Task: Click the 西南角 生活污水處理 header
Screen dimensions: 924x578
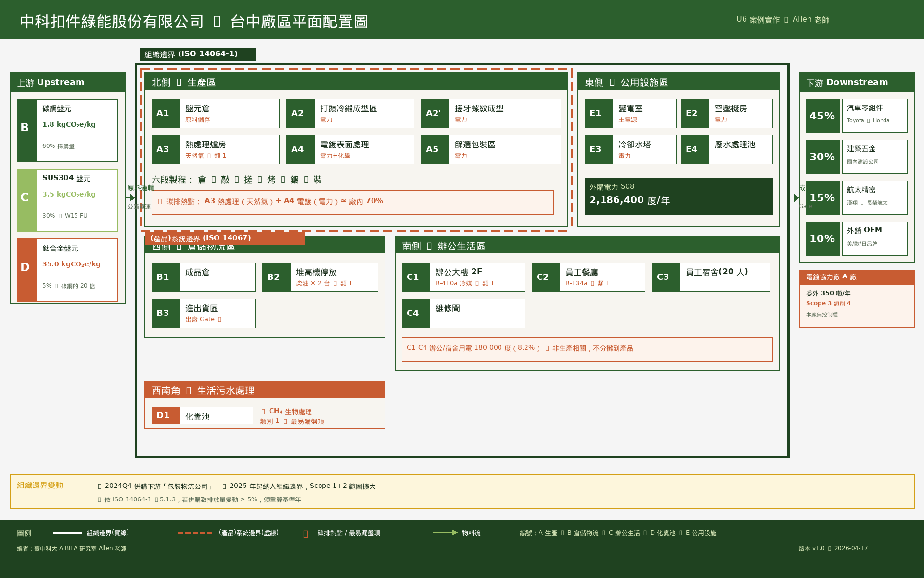Action: pos(265,390)
